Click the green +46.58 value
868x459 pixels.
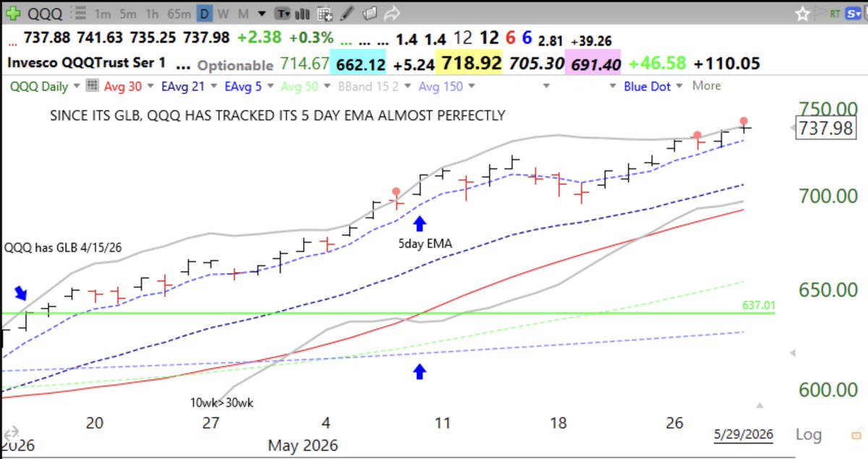[x=657, y=64]
